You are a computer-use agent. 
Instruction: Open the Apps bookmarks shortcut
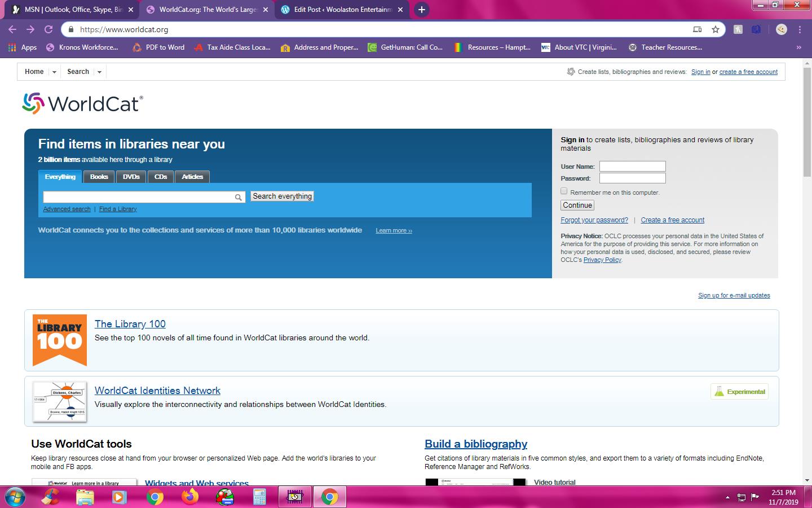(x=23, y=47)
